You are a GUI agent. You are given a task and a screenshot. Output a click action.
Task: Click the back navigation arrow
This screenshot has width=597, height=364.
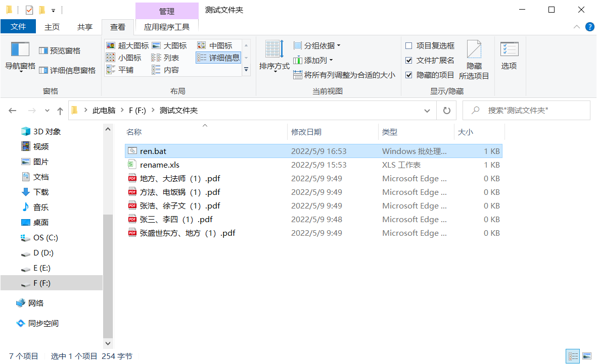12,110
